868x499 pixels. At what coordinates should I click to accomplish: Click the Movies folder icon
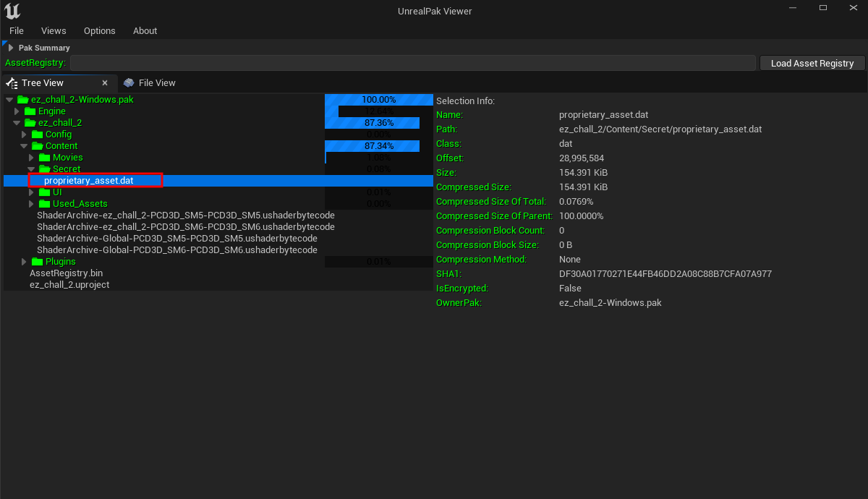(x=44, y=158)
